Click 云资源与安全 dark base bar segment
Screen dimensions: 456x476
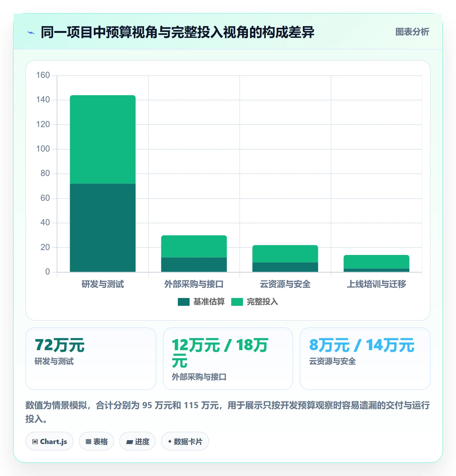pos(285,267)
